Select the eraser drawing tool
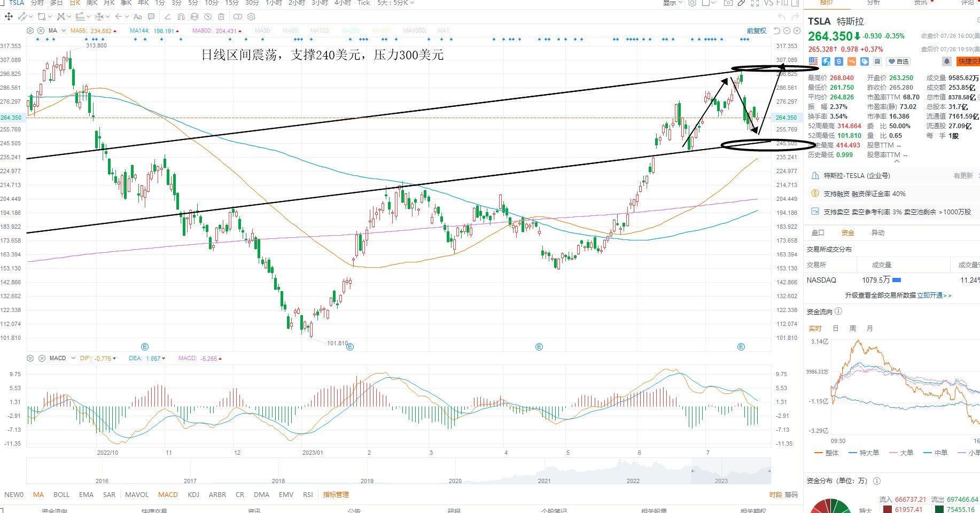 168,17
